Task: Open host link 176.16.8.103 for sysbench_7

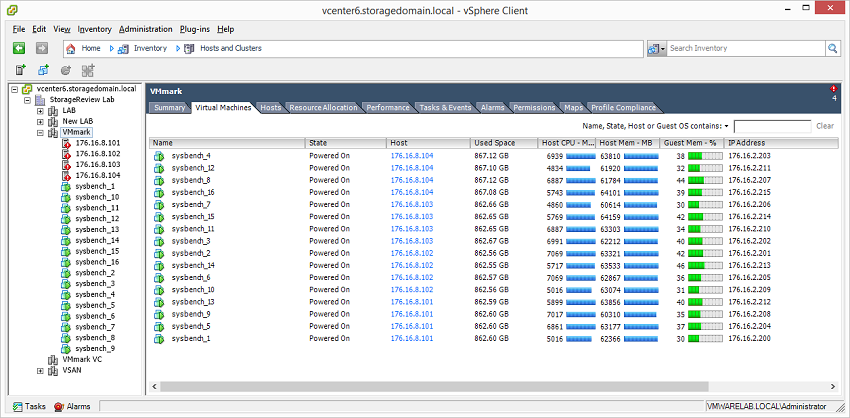Action: tap(412, 205)
